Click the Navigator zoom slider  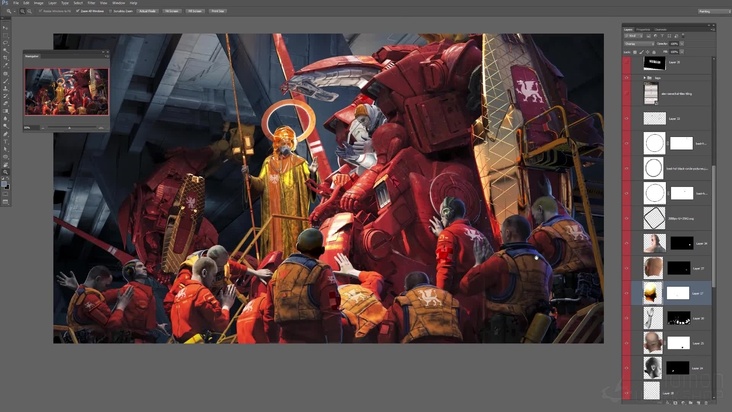[x=72, y=127]
